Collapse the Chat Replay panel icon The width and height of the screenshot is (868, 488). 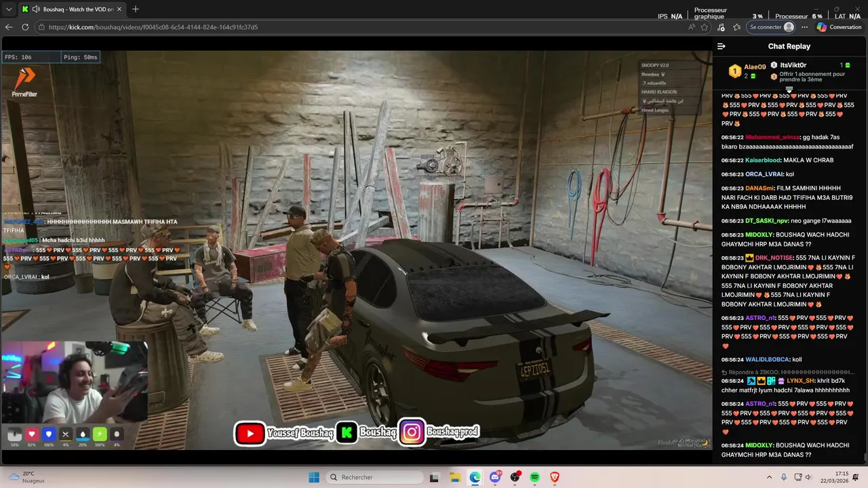(x=721, y=47)
